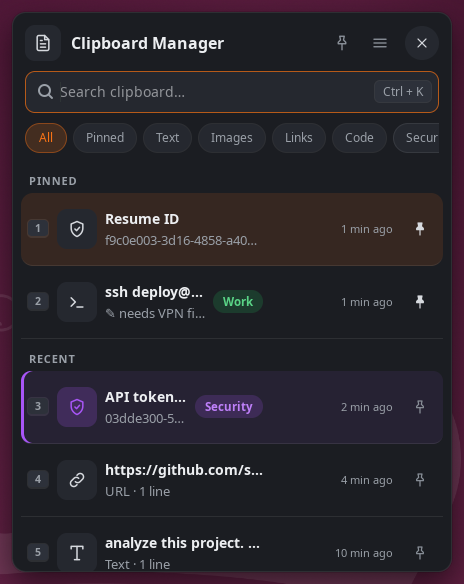Click the Work tag badge
Viewport: 464px width, 584px height.
(238, 301)
